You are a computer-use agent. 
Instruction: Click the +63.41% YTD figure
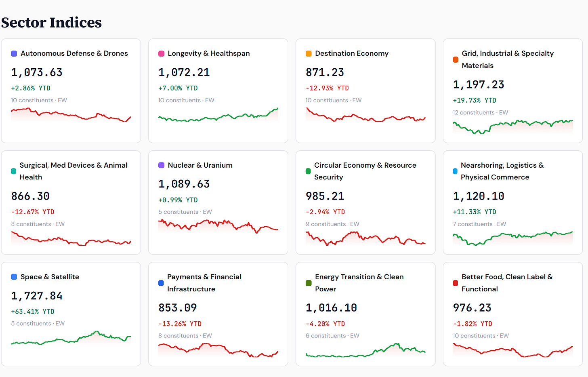33,312
